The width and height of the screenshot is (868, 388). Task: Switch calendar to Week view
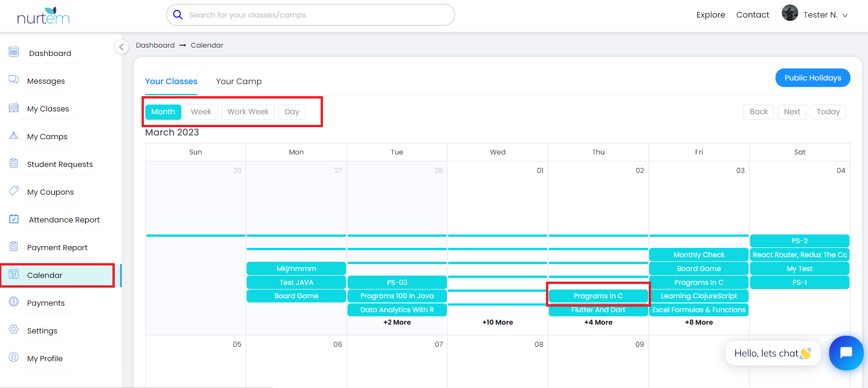tap(201, 112)
